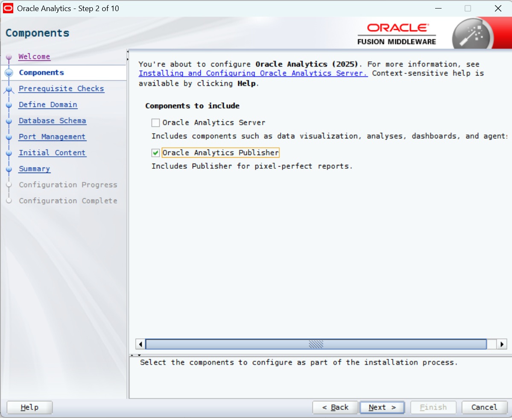Select the Components step in sidebar
The image size is (512, 420).
click(x=41, y=73)
